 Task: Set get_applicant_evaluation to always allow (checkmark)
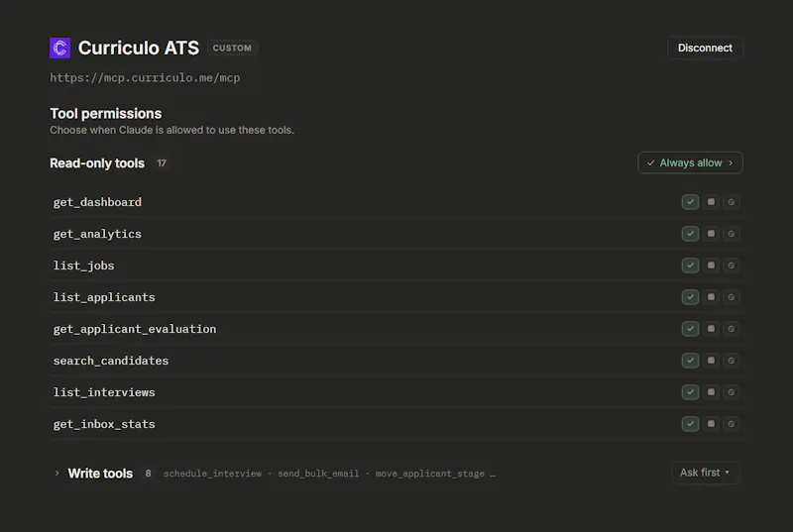pyautogui.click(x=690, y=329)
